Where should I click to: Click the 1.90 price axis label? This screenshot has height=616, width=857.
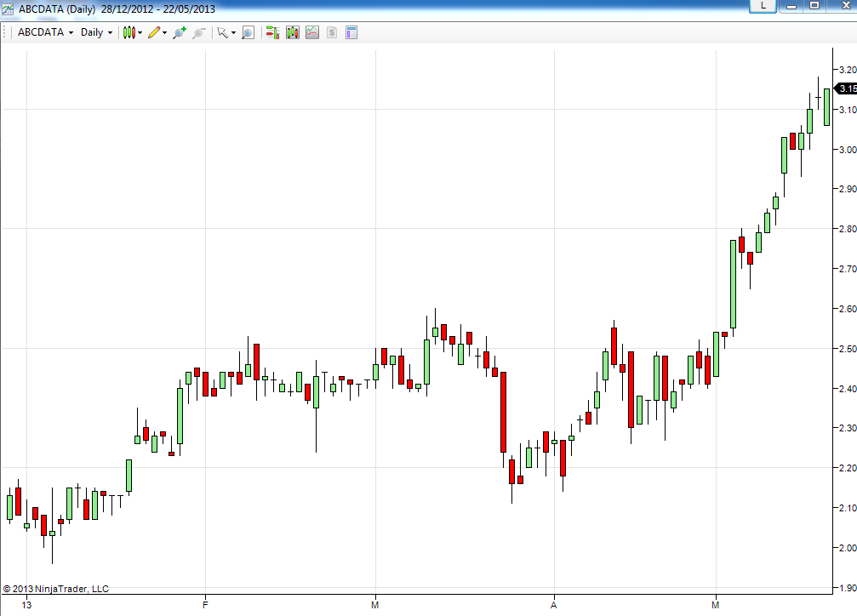848,588
